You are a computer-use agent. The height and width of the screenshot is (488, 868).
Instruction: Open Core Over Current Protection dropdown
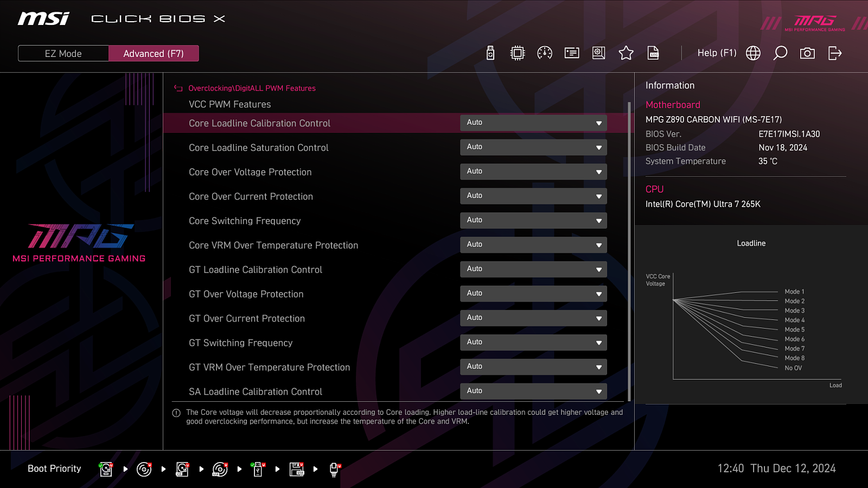click(x=533, y=196)
